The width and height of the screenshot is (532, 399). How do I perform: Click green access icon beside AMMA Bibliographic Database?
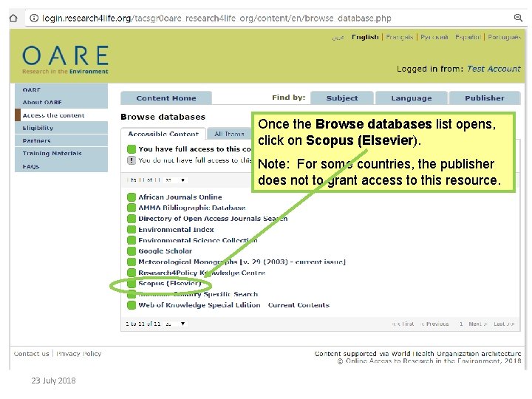(x=132, y=208)
